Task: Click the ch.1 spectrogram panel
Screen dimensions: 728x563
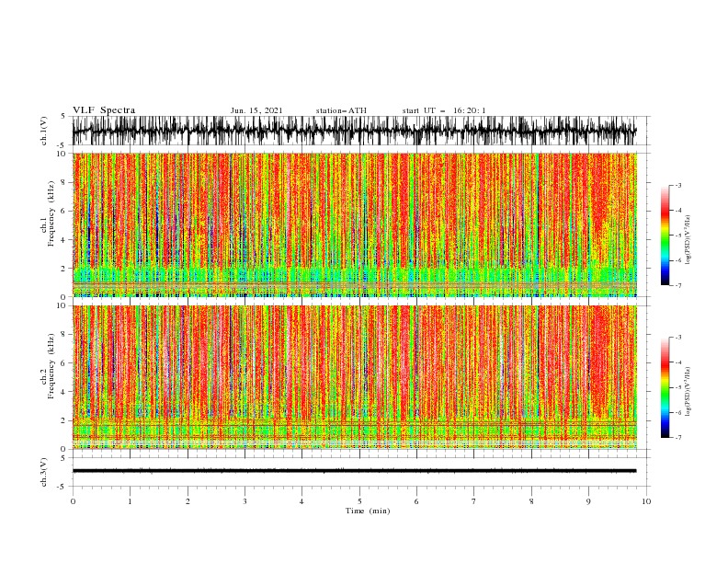Action: (355, 224)
